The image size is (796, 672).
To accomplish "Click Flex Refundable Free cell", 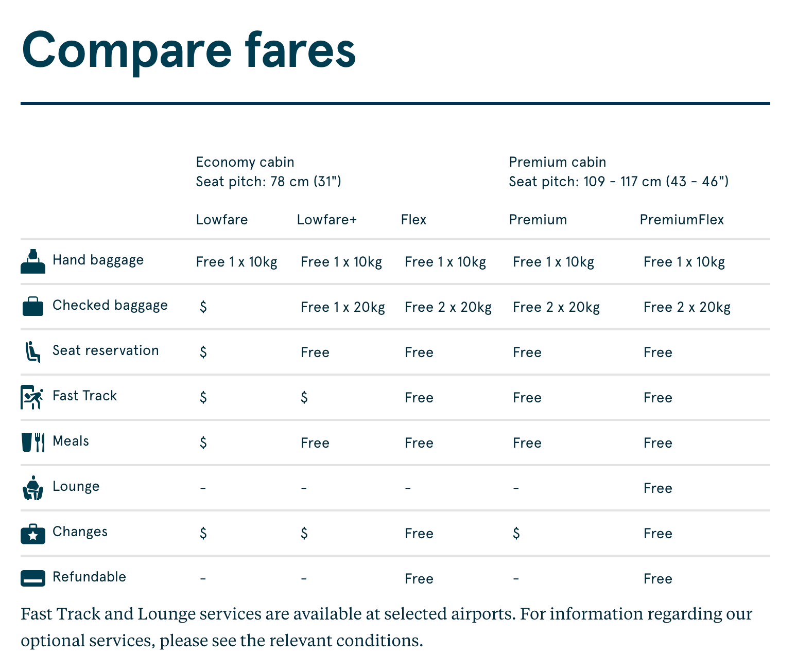I will (419, 579).
